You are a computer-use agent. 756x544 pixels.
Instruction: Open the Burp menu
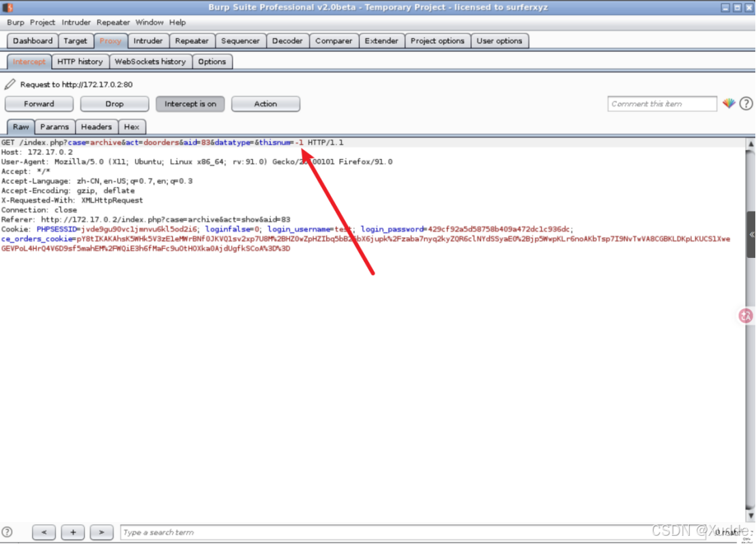click(x=16, y=23)
